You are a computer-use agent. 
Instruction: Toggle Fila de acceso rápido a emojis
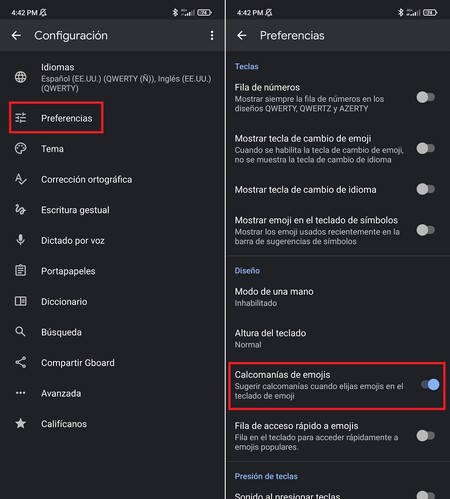[x=426, y=436]
